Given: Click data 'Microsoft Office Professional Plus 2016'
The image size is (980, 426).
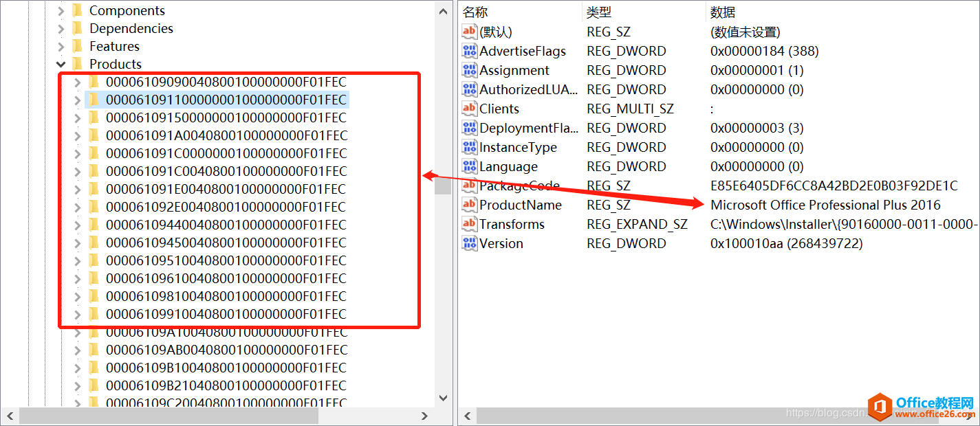Looking at the screenshot, I should coord(825,205).
